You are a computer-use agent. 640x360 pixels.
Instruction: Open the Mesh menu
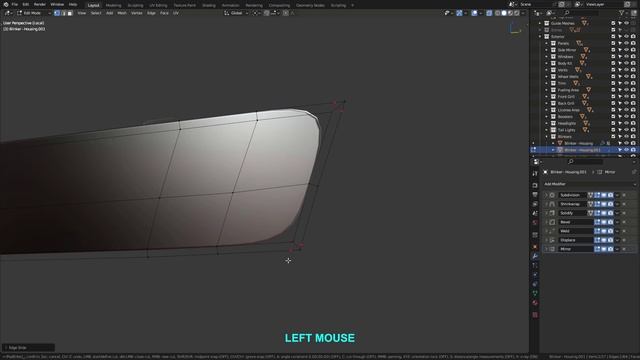[122, 13]
